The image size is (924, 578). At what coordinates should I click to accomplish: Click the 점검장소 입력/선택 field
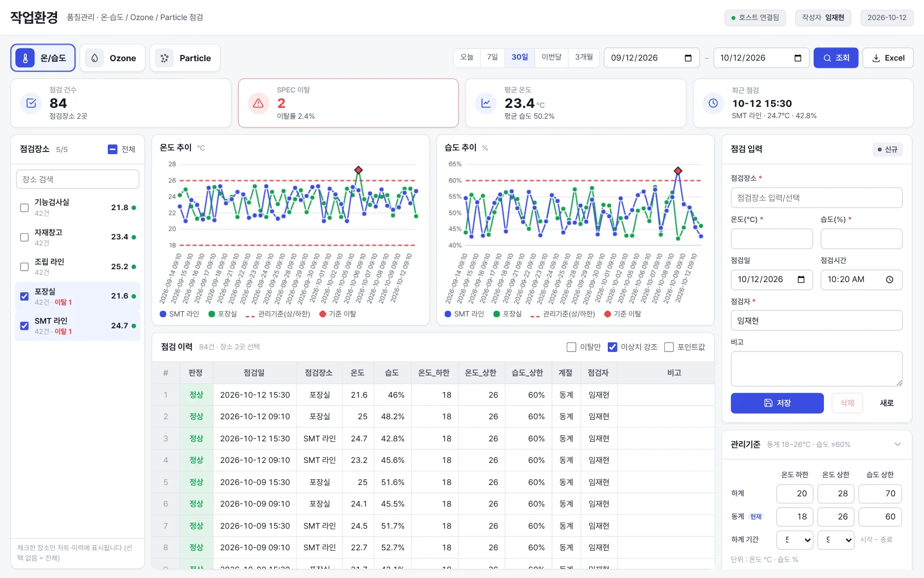[x=816, y=198]
